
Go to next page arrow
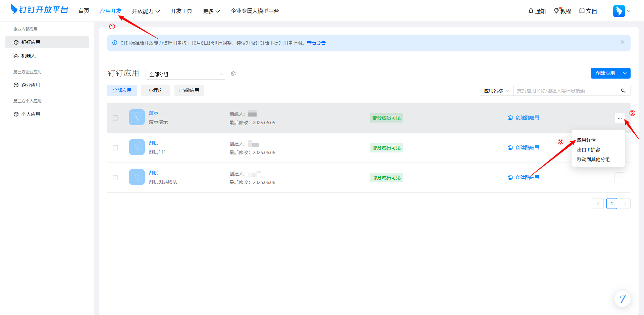[625, 204]
